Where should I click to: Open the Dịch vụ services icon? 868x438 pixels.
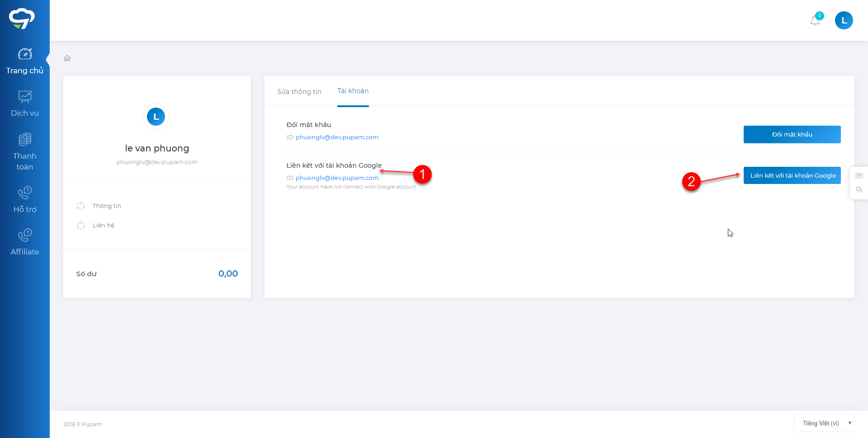click(25, 97)
